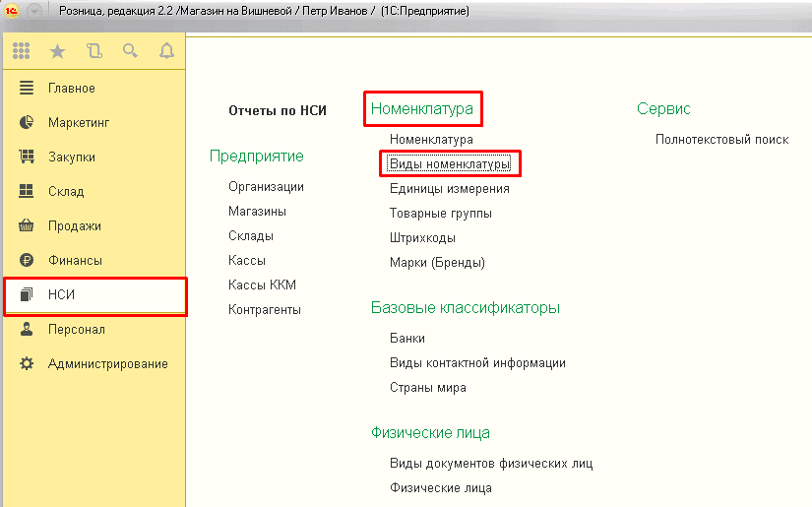Screen dimensions: 812x507
Task: Click the Отчеты по НСИ link
Action: 277,111
